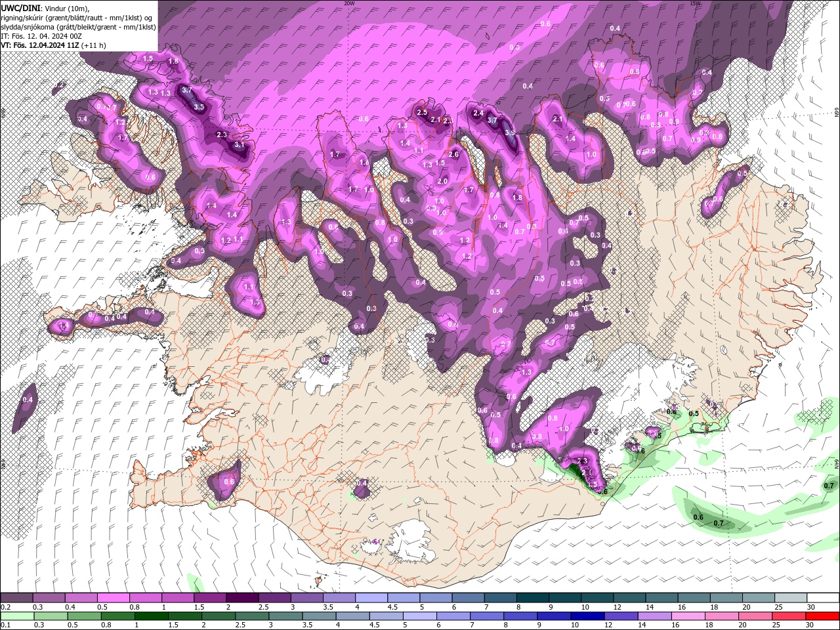
Task: Click the 2.6 snowfall value on the map
Action: click(453, 154)
